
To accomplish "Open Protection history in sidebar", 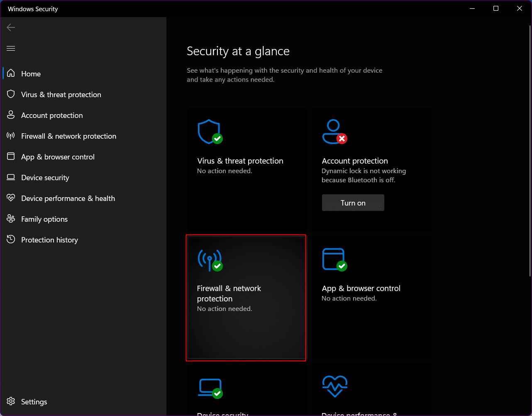I will click(x=83, y=240).
